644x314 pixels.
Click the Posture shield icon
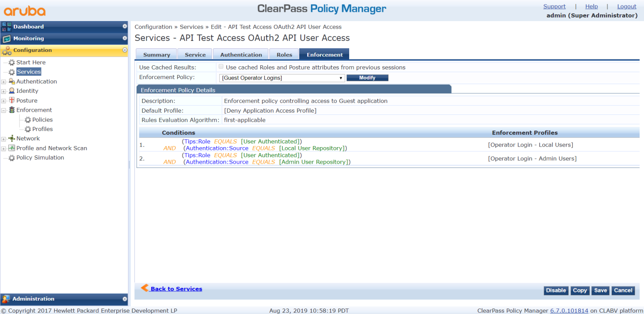coord(12,101)
